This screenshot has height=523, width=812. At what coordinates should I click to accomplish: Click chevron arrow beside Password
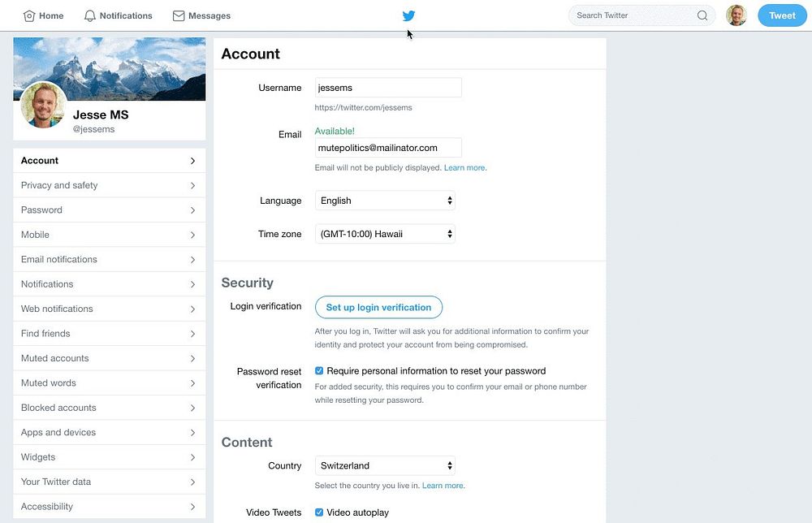tap(192, 210)
